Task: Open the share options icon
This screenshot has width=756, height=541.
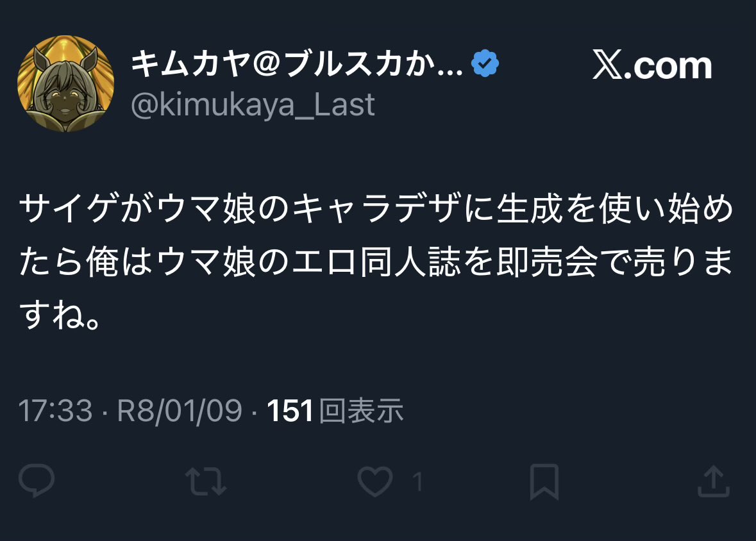Action: [714, 482]
